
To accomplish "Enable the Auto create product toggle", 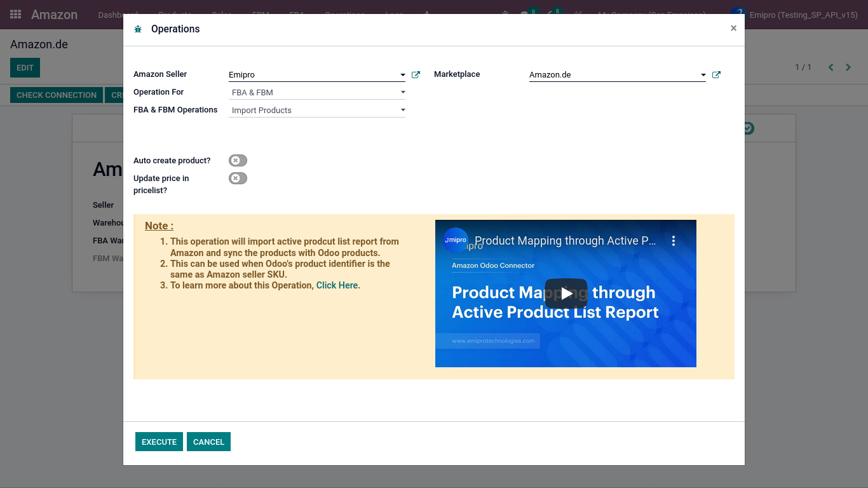I will [x=238, y=161].
